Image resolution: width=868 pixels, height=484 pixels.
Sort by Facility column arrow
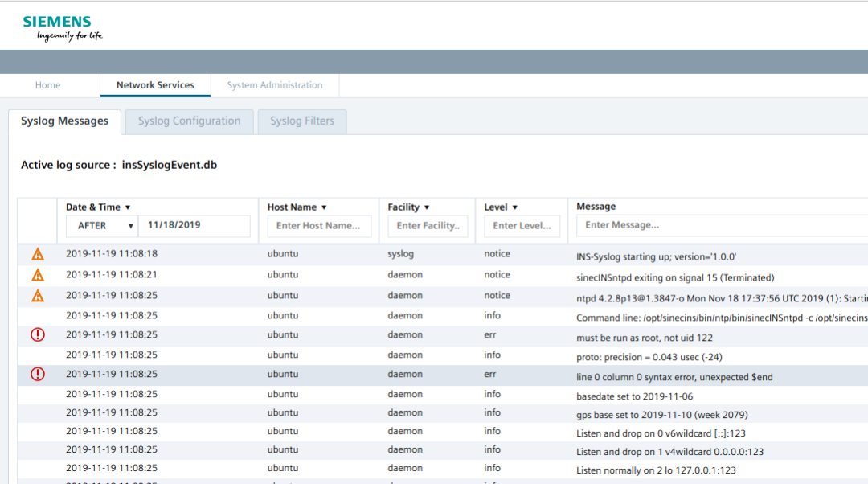tap(427, 207)
